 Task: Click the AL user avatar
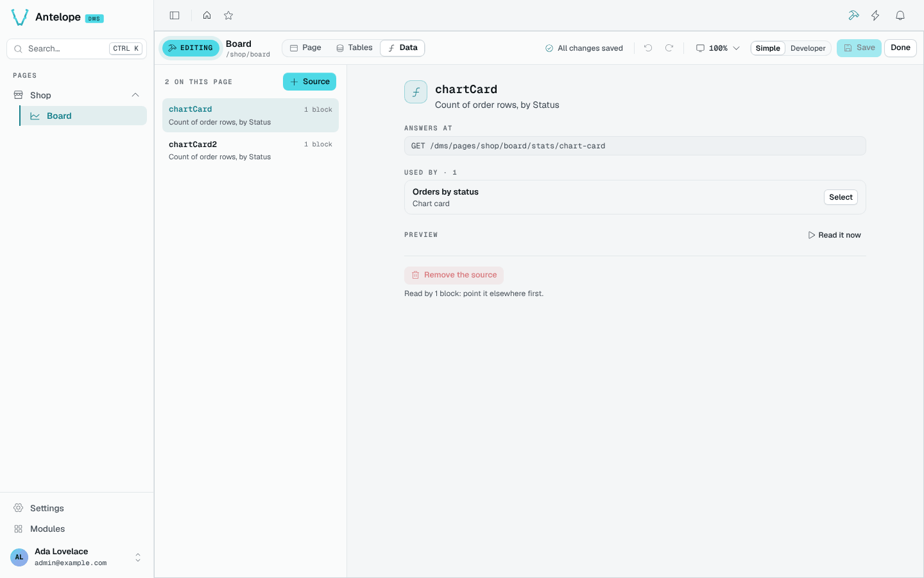(19, 557)
